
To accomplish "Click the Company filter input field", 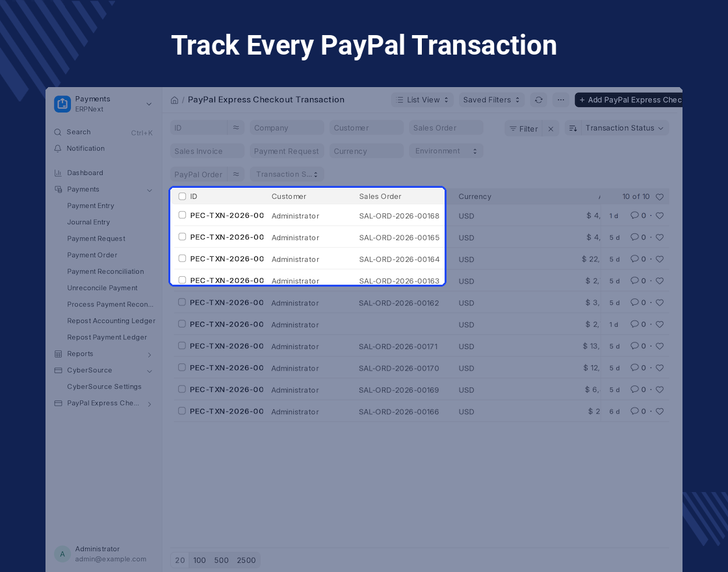I will pyautogui.click(x=287, y=127).
